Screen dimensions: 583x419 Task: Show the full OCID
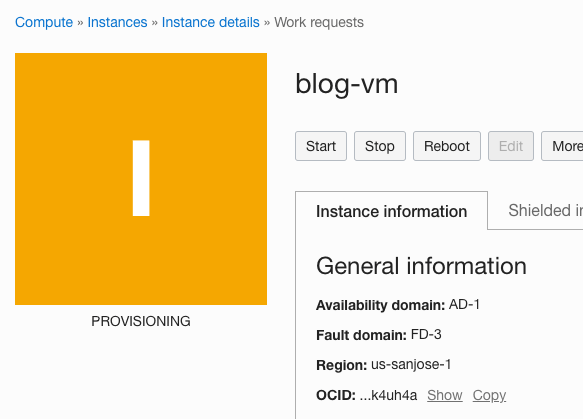coord(445,395)
